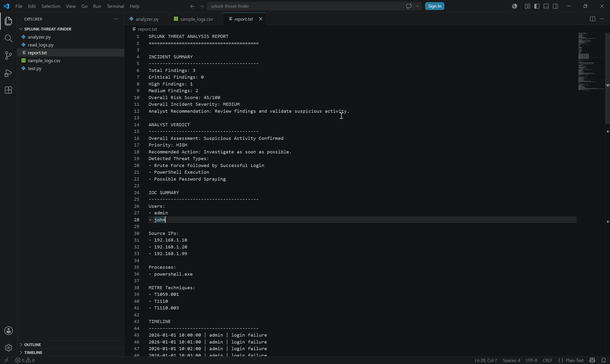Screen dimensions: 610x364
Task: Open the Chat sparkle icon in title bar
Action: (x=409, y=6)
